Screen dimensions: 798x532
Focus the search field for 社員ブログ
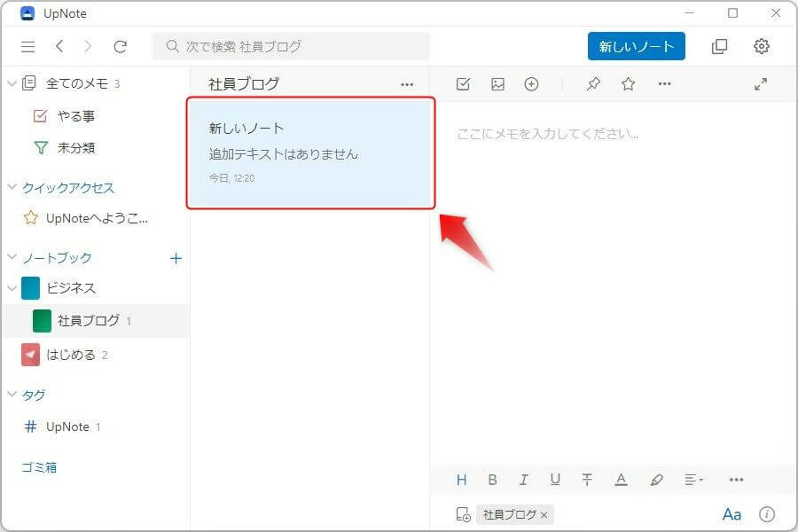click(x=291, y=46)
